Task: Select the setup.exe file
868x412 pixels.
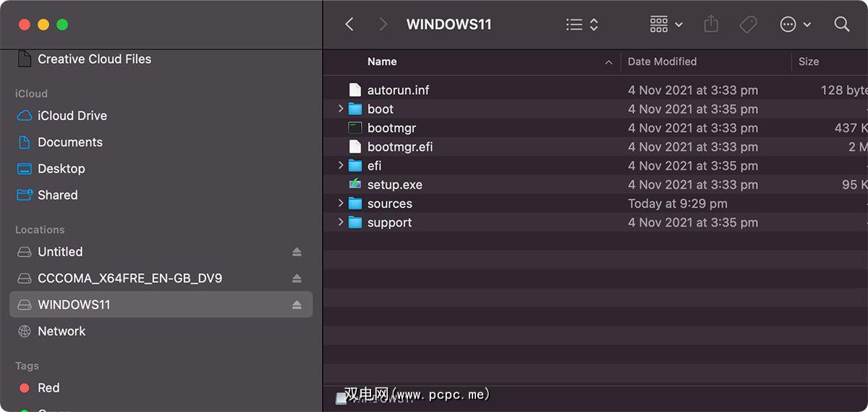Action: point(394,185)
